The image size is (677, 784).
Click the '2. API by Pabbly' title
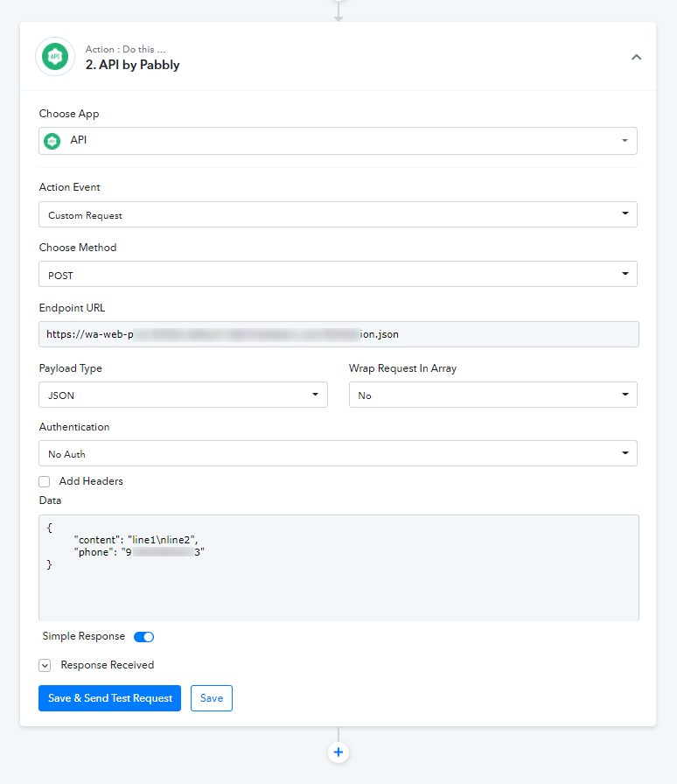tap(132, 65)
